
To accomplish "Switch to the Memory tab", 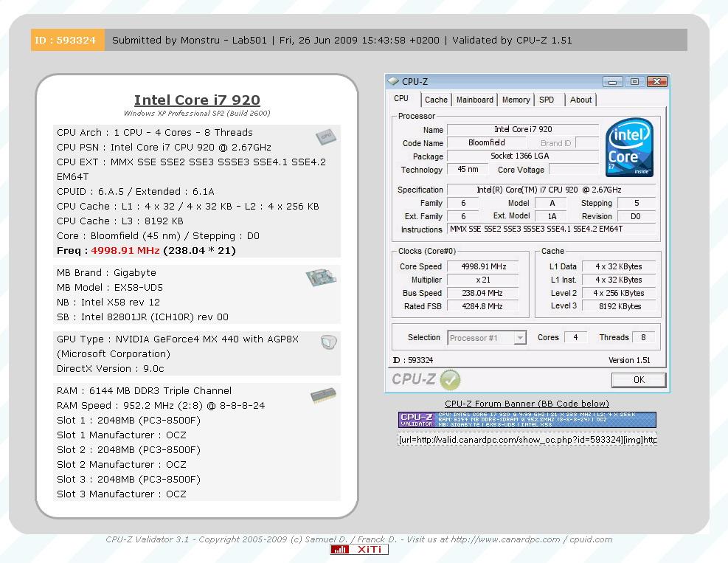I will (x=516, y=100).
